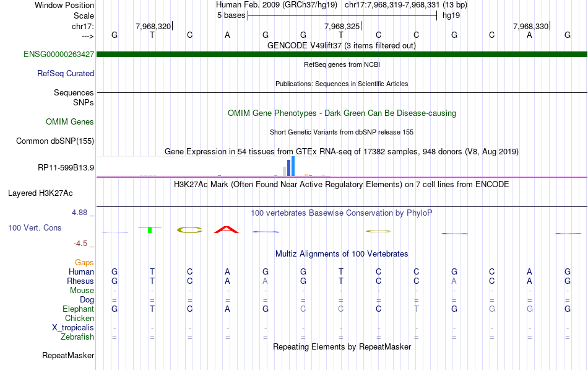Click the Window Position label

coord(64,5)
